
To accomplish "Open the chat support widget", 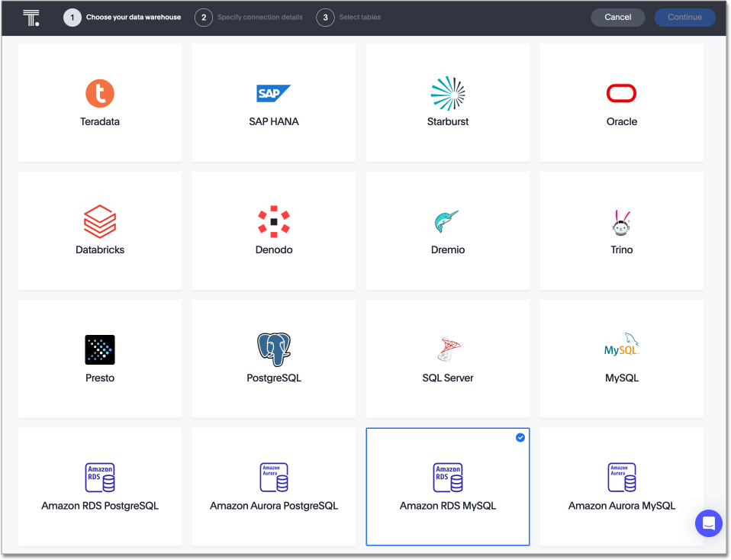I will [x=708, y=523].
